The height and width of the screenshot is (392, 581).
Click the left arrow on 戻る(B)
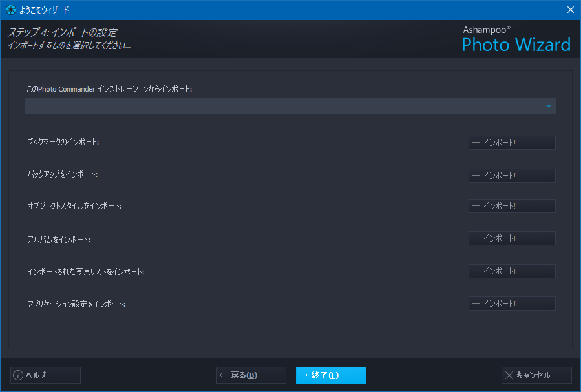click(224, 375)
